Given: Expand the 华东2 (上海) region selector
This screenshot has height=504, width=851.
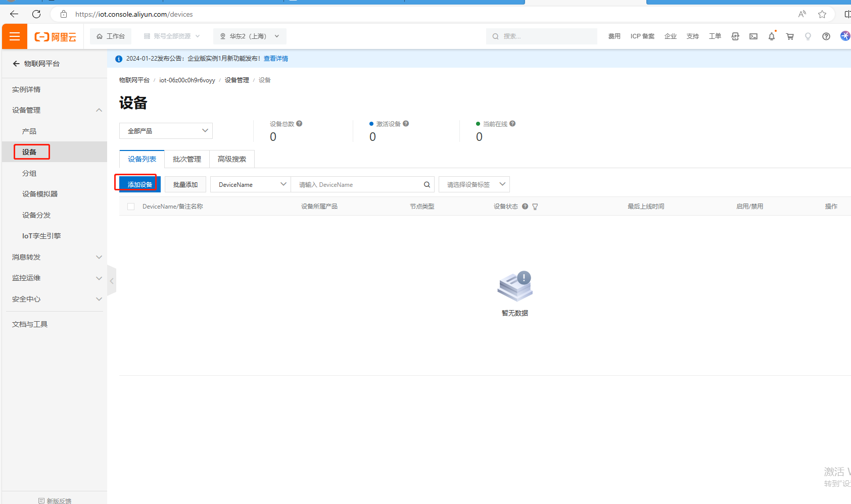Looking at the screenshot, I should click(250, 36).
